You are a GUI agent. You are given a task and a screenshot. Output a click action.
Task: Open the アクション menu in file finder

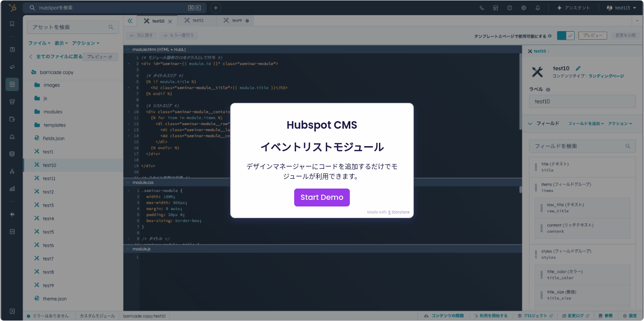coord(85,43)
